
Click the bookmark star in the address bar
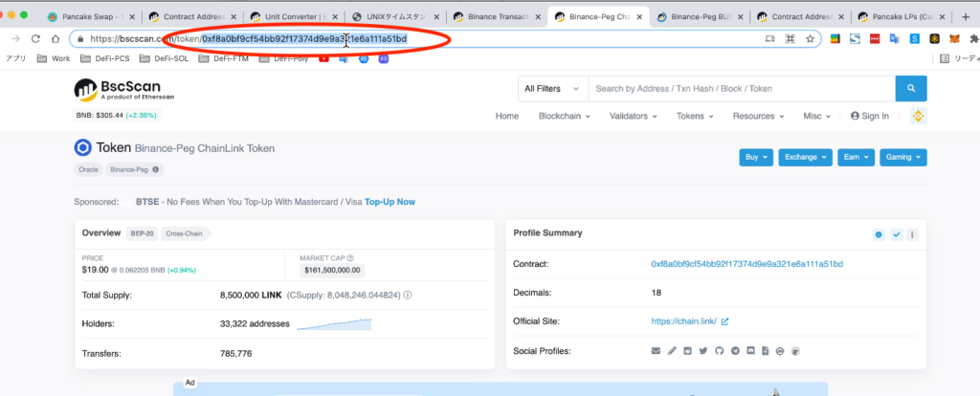[x=810, y=38]
